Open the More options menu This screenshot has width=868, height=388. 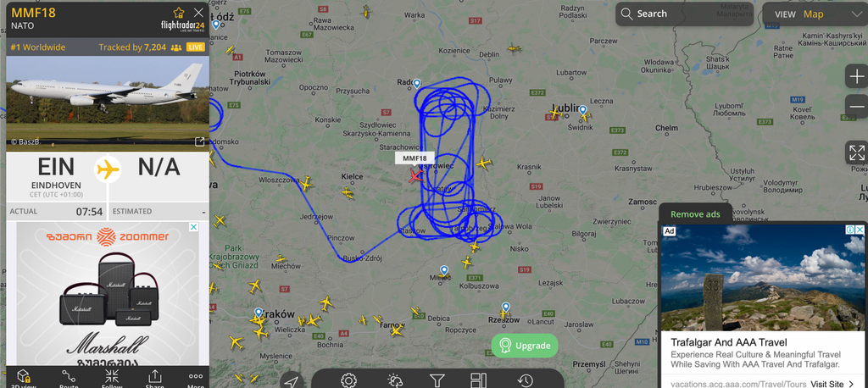196,378
